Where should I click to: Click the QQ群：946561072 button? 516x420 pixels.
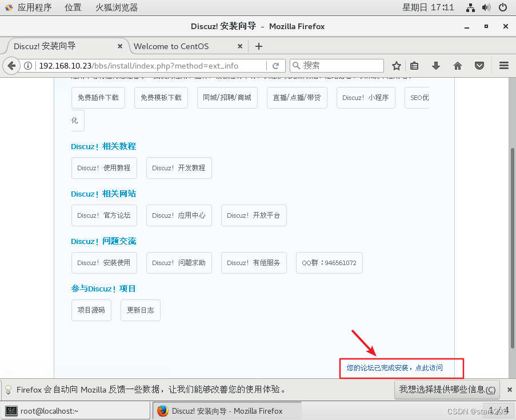click(329, 263)
